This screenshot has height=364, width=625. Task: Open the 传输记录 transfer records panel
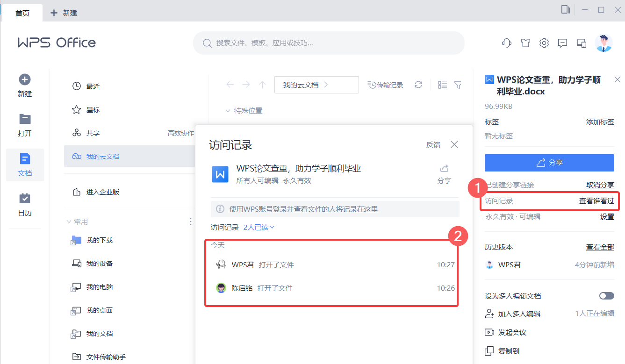pos(385,85)
